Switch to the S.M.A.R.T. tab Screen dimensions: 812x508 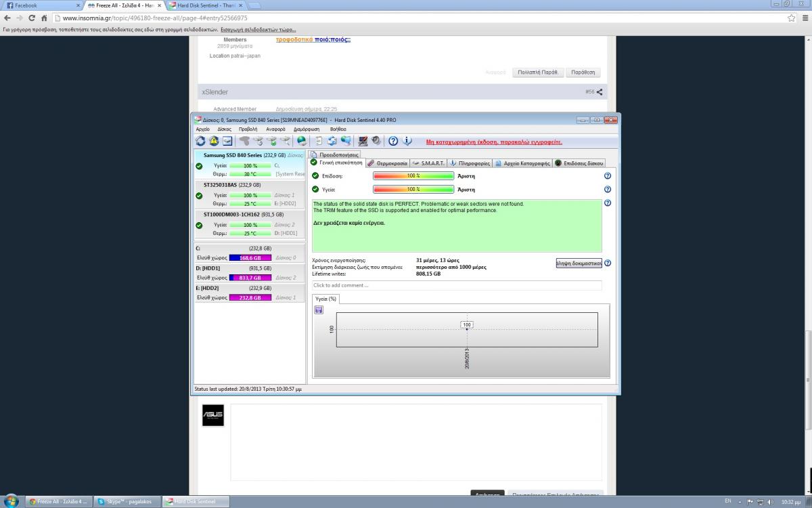429,163
